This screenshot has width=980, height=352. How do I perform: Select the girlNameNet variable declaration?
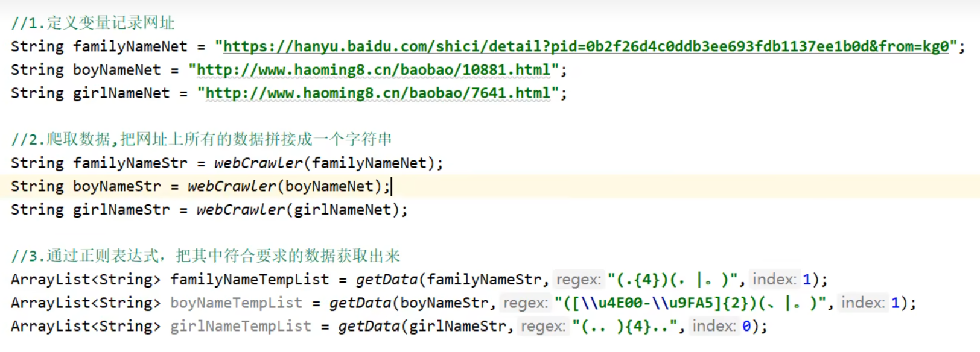tap(121, 93)
